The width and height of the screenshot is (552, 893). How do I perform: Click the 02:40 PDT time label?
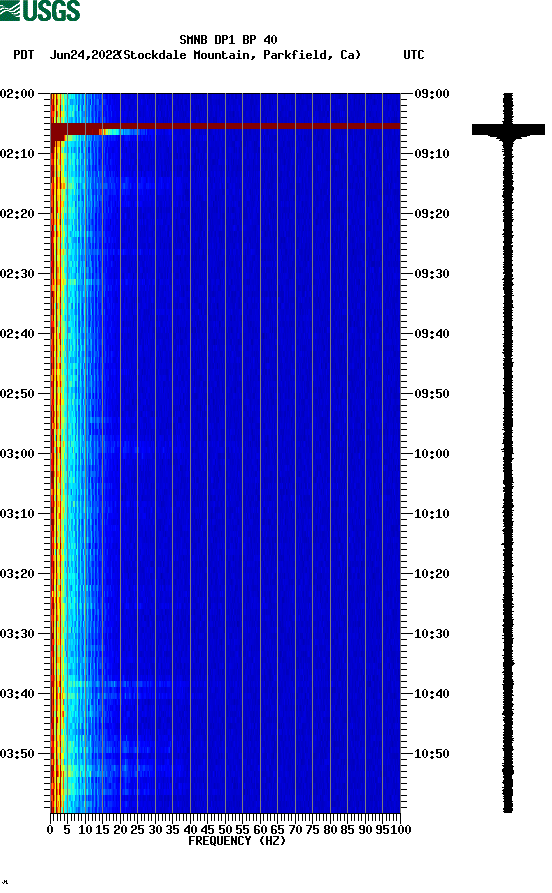point(17,334)
